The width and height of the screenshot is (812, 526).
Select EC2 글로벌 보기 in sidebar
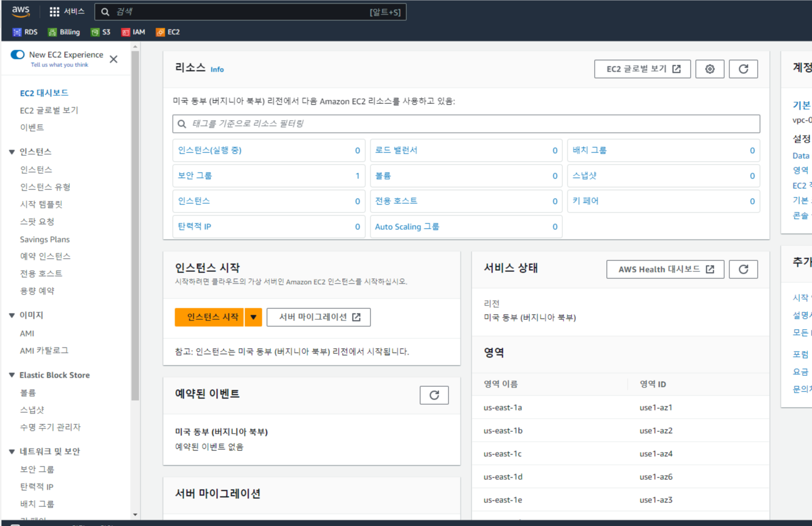point(49,110)
